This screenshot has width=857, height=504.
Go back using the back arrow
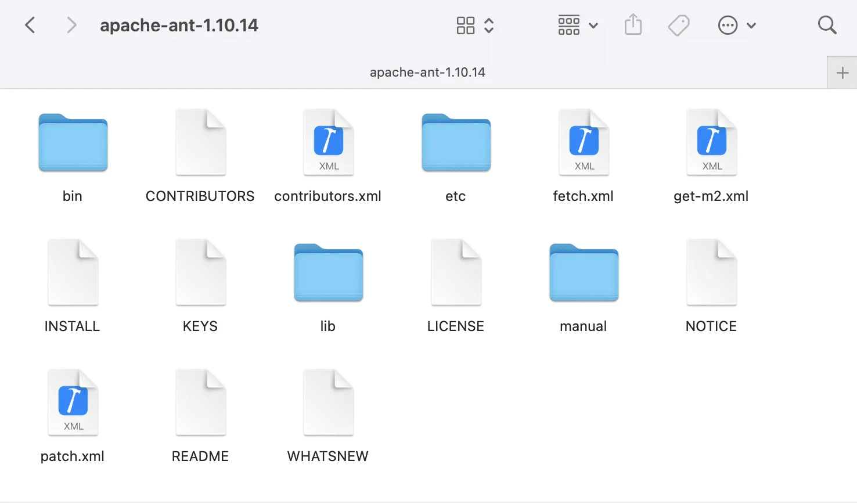pos(30,25)
